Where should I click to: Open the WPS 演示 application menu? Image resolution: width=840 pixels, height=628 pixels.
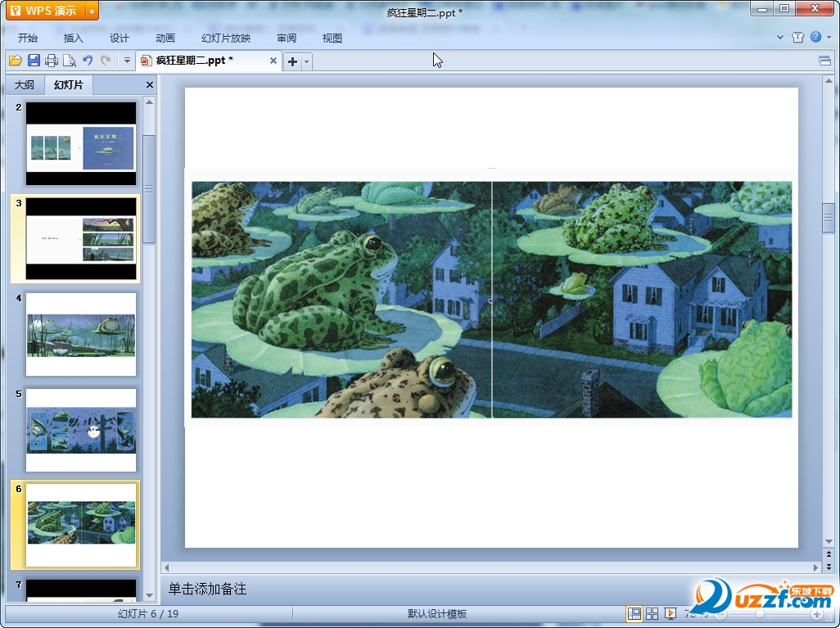point(46,11)
